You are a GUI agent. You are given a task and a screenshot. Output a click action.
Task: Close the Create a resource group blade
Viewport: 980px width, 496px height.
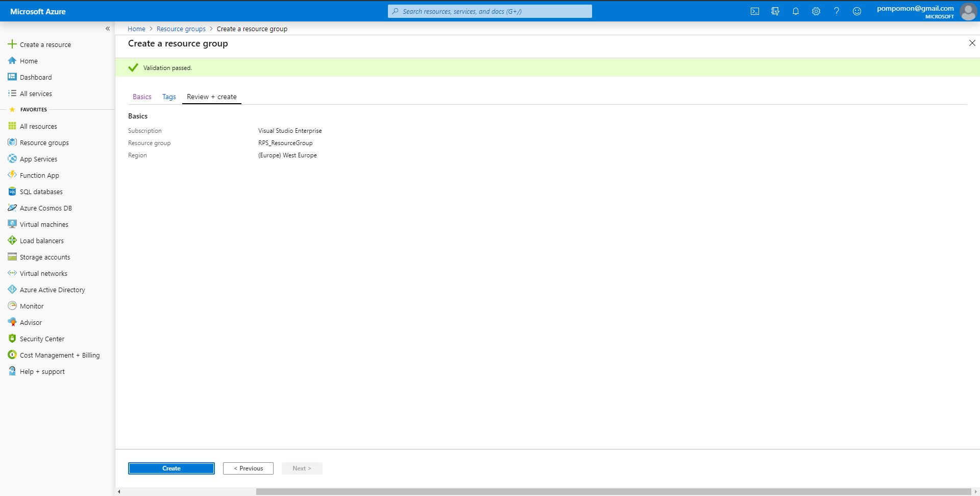[x=972, y=43]
